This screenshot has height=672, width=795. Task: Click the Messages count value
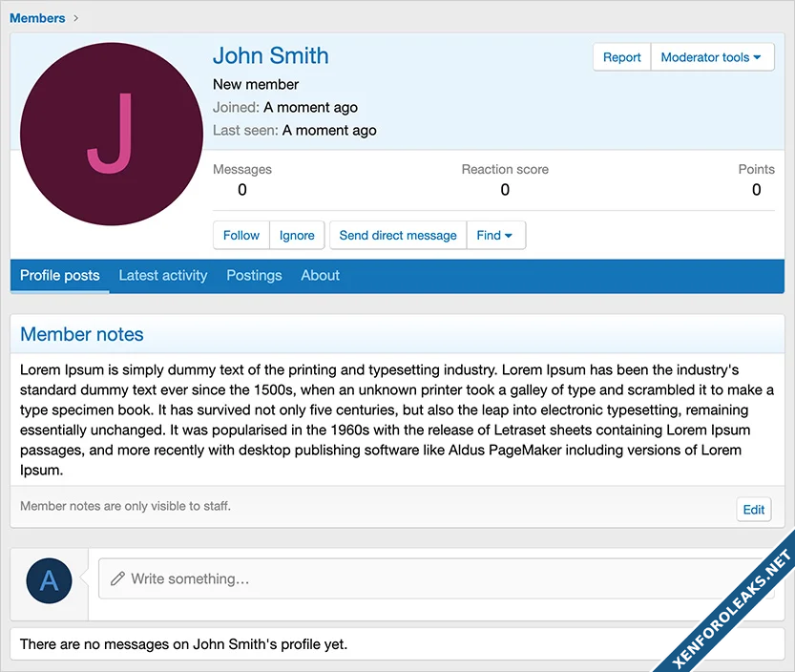[242, 189]
